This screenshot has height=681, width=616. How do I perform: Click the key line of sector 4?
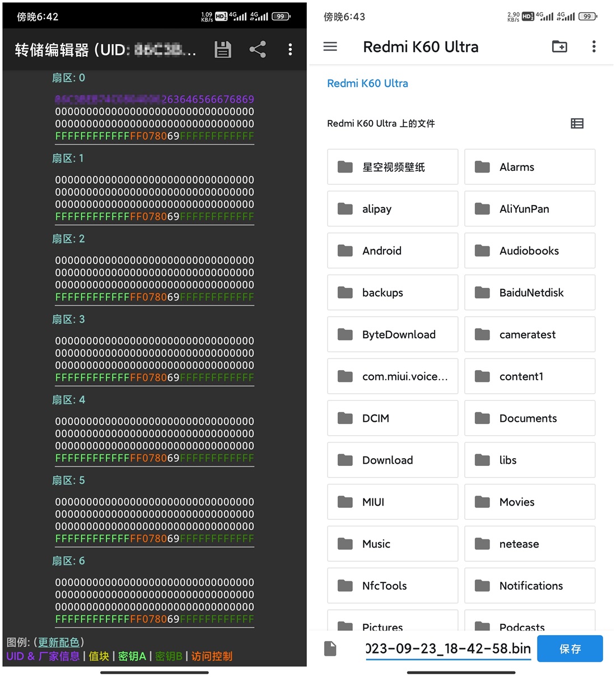pyautogui.click(x=155, y=458)
